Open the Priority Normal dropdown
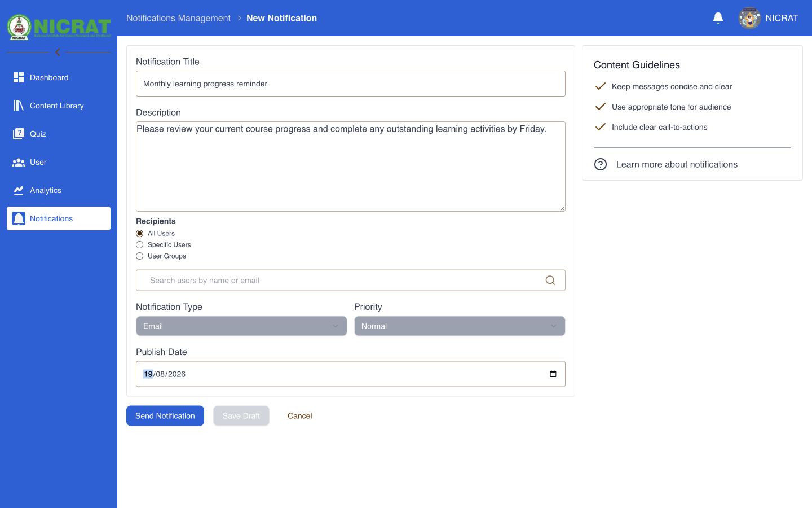 pyautogui.click(x=460, y=326)
